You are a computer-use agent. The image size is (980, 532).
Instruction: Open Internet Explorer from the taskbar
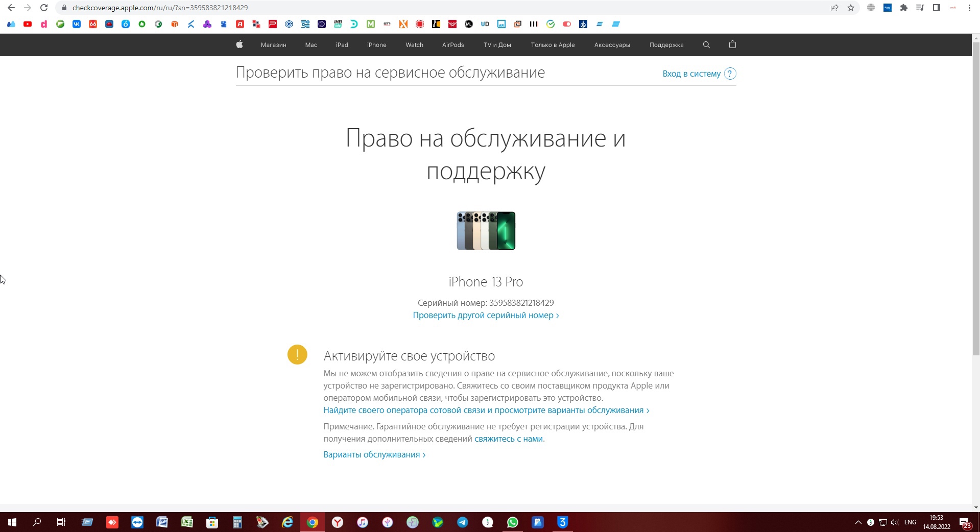(288, 522)
